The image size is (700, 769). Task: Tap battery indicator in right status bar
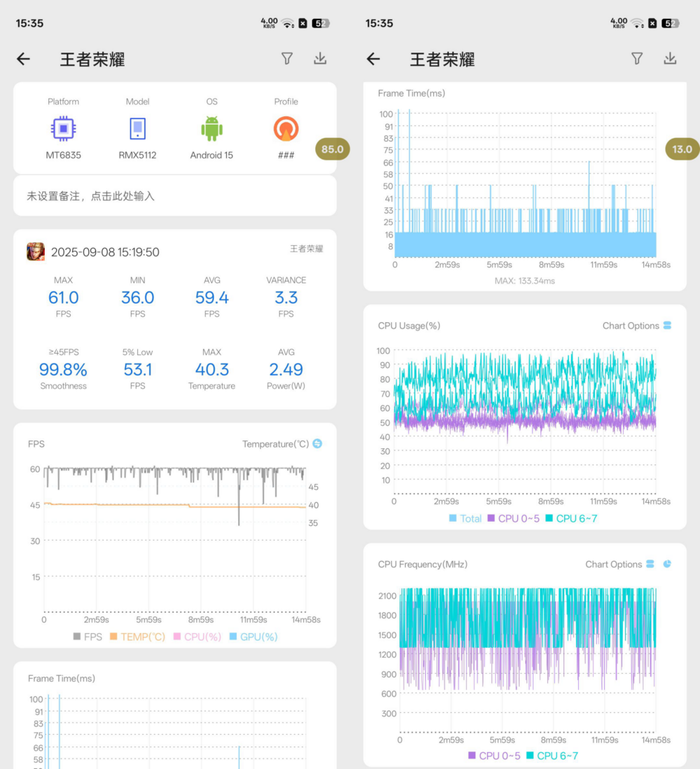(670, 23)
